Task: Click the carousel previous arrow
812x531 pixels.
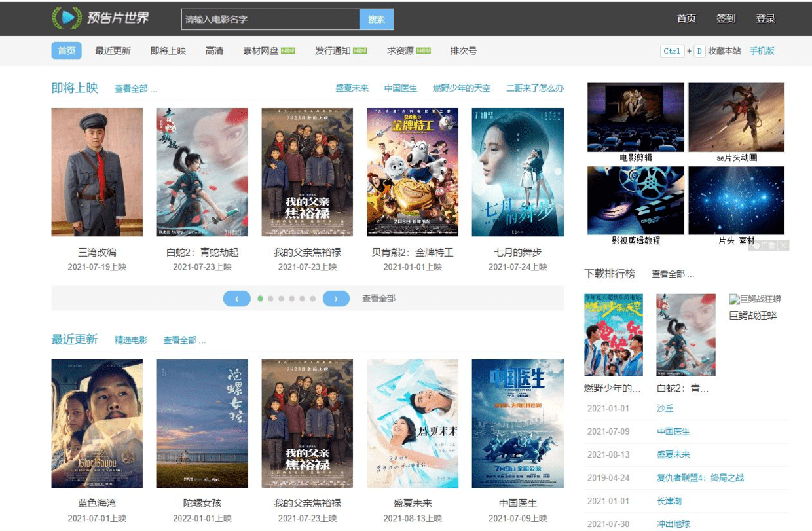Action: (236, 298)
